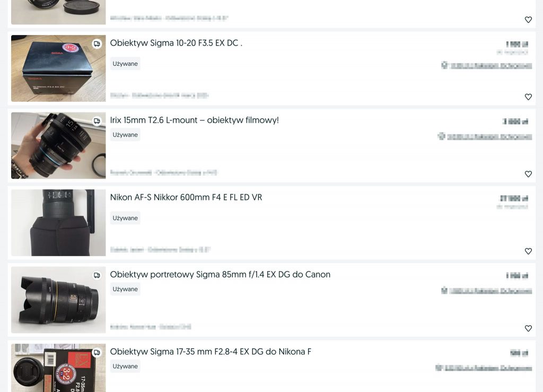543x392 pixels.
Task: View Irix 15mm lens in hand thumbnail
Action: (58, 145)
